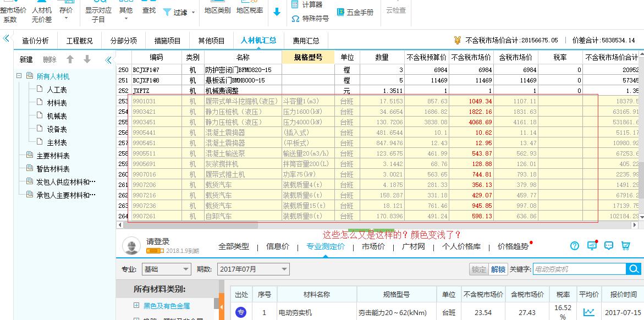
Task: Open the chat message bubble icon
Action: coord(609,246)
